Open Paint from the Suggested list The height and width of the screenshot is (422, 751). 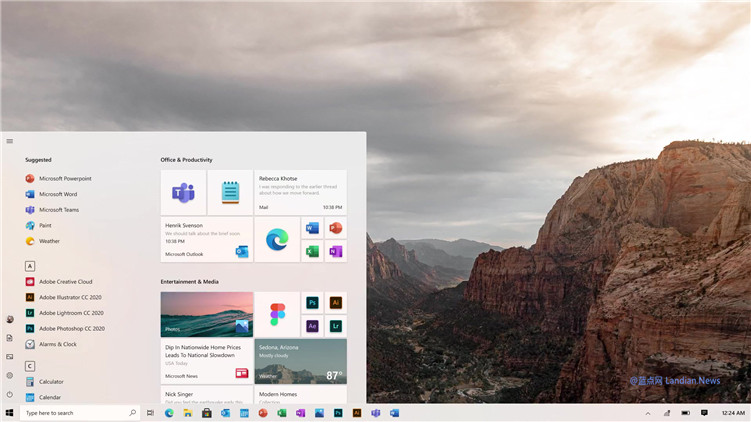click(x=38, y=226)
